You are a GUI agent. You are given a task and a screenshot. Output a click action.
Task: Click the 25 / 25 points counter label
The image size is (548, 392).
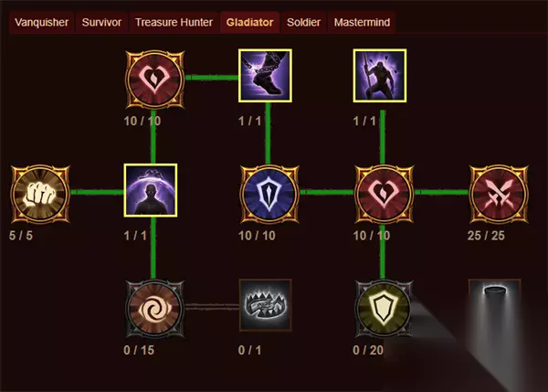tap(486, 236)
